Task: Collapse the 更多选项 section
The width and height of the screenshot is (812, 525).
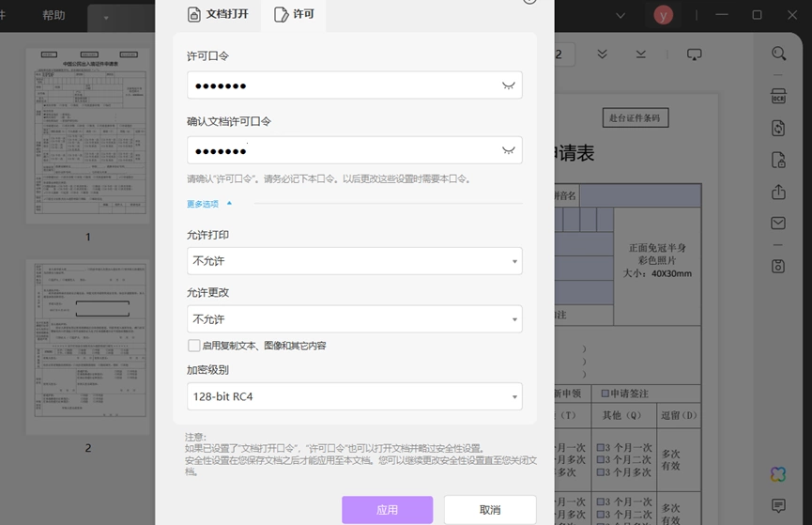Action: tap(209, 204)
